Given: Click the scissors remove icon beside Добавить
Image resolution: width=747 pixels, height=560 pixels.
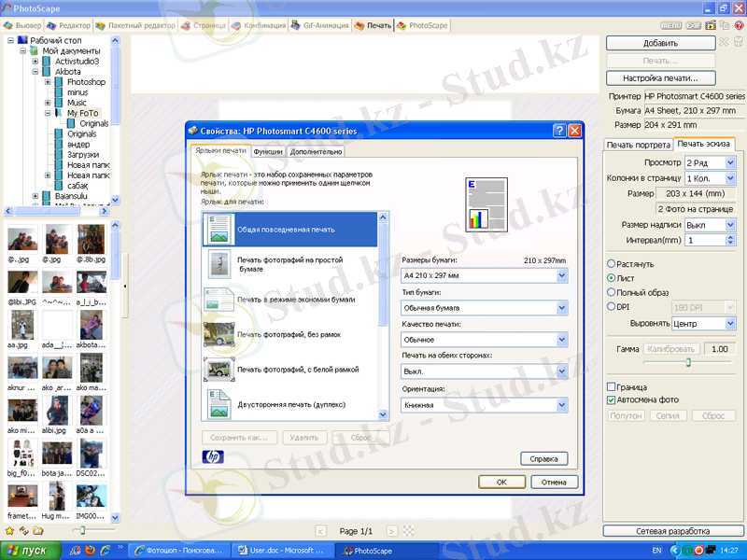Looking at the screenshot, I should [x=725, y=42].
